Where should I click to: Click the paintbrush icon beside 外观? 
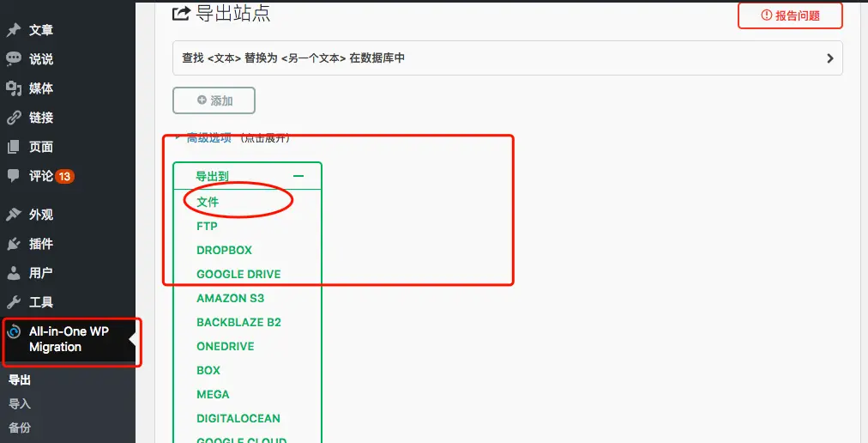(x=14, y=215)
